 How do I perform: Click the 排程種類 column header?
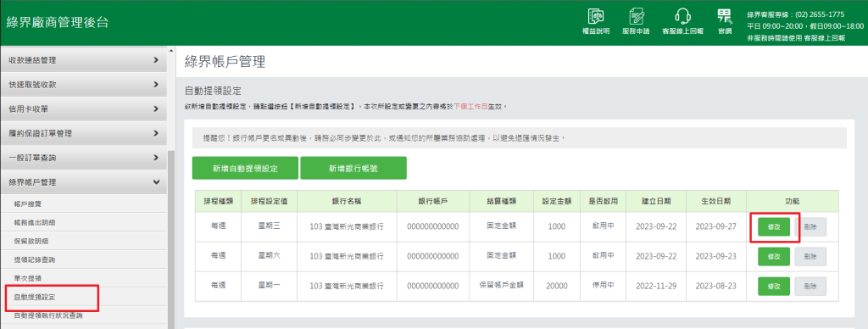pyautogui.click(x=218, y=202)
